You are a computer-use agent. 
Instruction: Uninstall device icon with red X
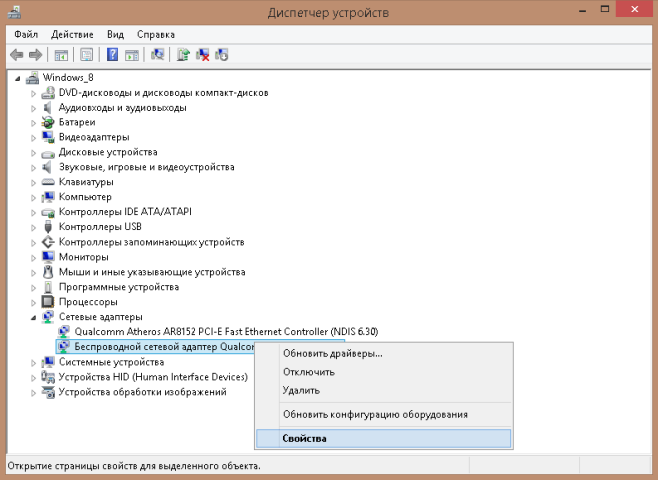coord(203,55)
